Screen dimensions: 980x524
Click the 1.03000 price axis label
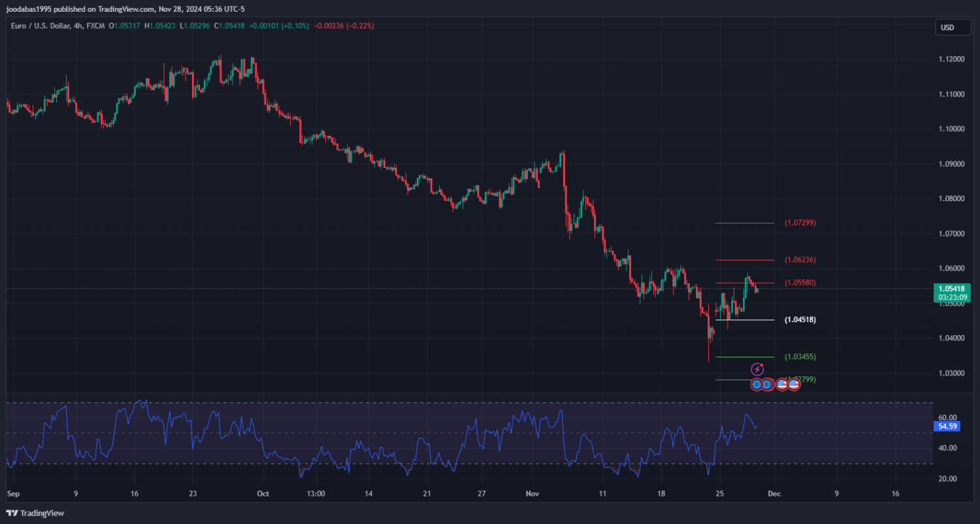951,373
